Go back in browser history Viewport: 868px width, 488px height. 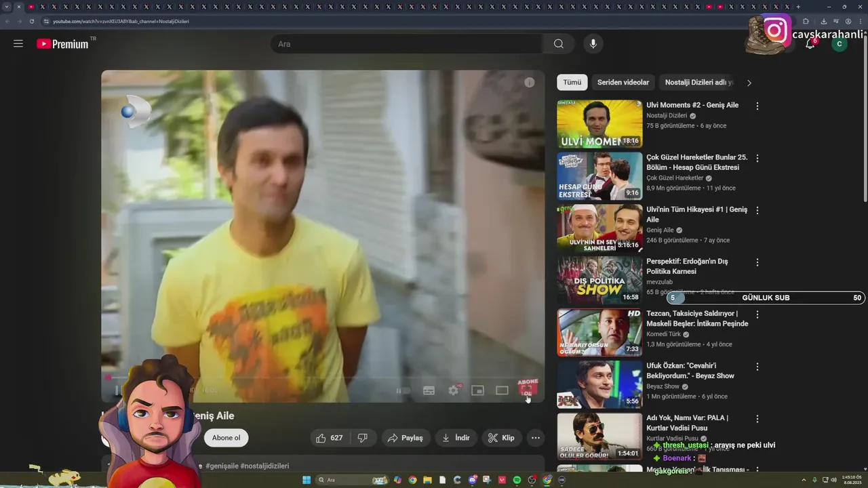(7, 21)
